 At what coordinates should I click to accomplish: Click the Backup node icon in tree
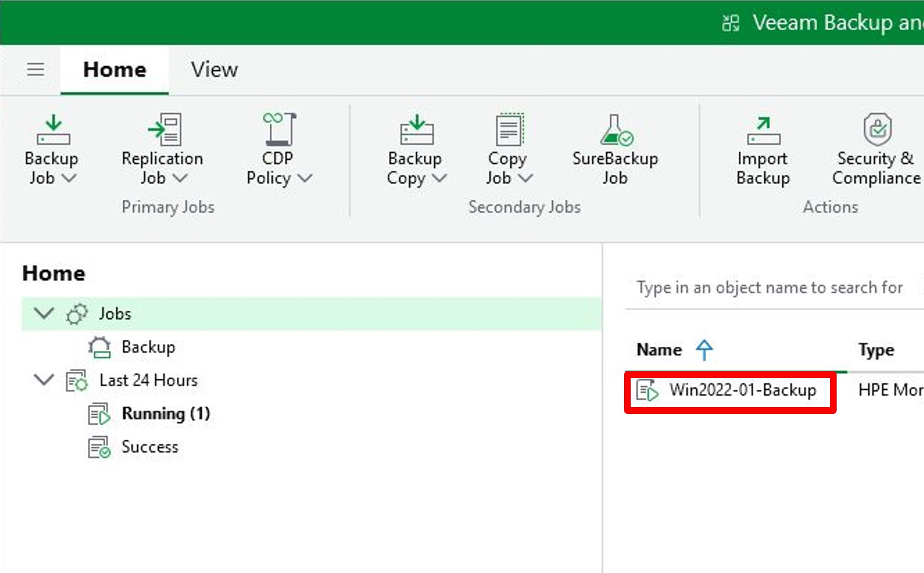coord(100,347)
